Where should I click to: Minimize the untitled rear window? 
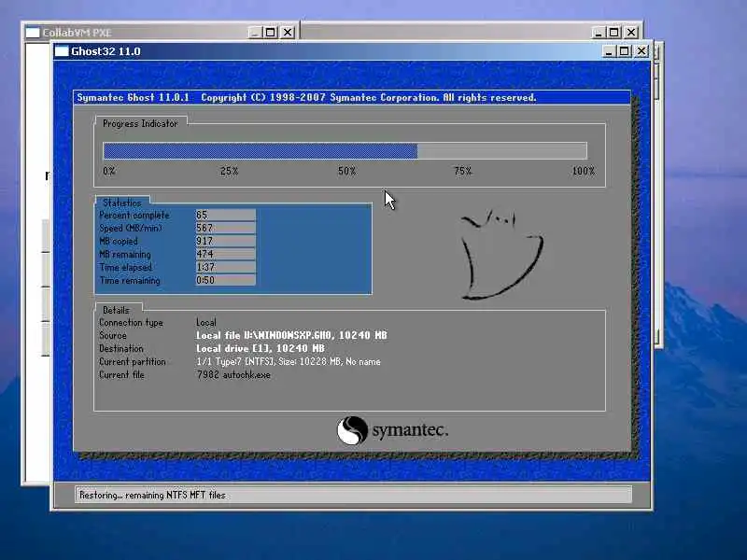(598, 33)
